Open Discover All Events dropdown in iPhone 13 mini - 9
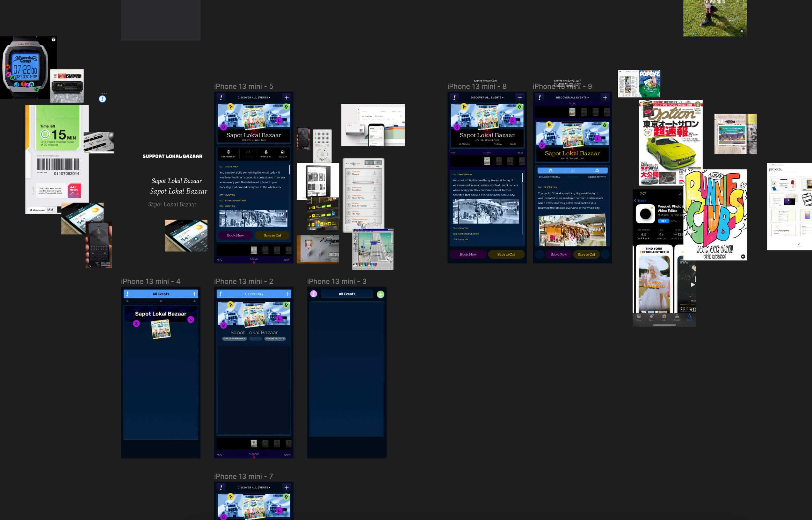This screenshot has height=520, width=812. point(572,97)
